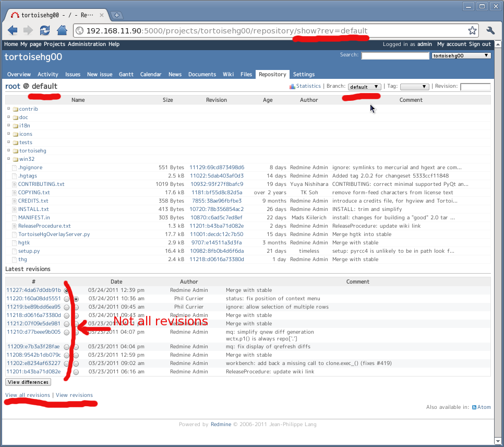Select first radio for revision 11219
Image resolution: width=504 pixels, height=447 pixels.
point(67,308)
